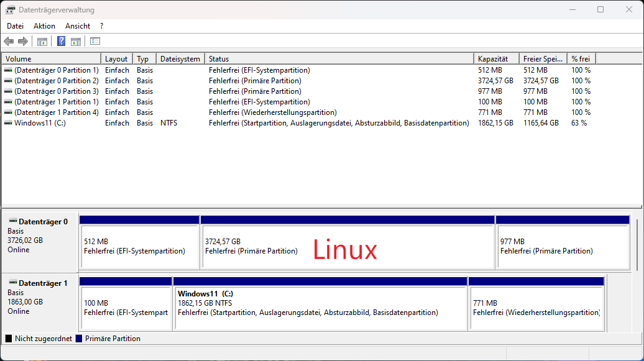Navigate forward using the Forward arrow icon
The image size is (644, 361).
23,41
